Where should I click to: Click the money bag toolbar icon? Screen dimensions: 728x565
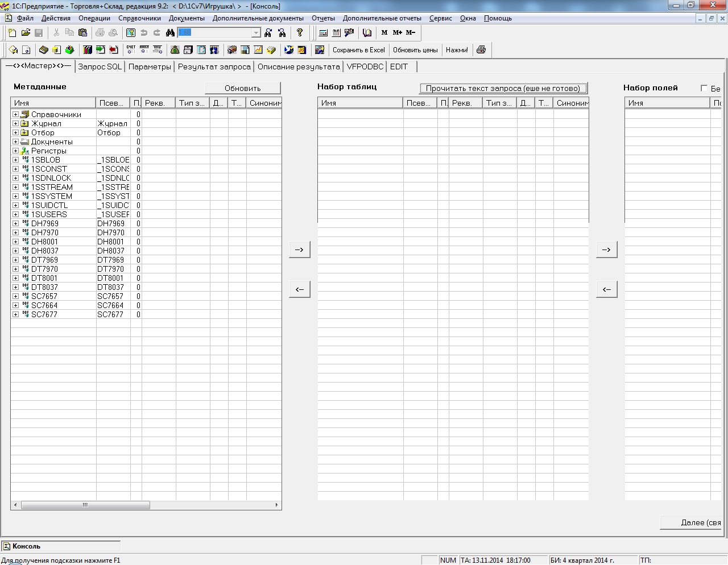pyautogui.click(x=175, y=50)
